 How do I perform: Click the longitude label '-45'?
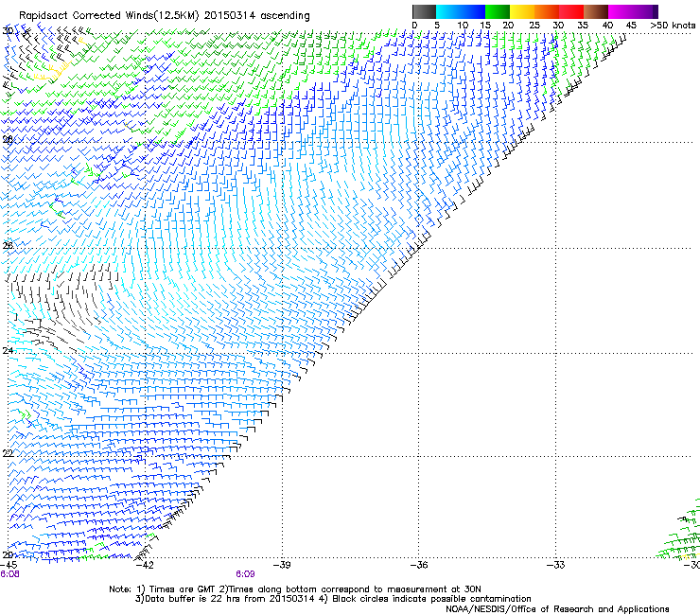point(9,565)
